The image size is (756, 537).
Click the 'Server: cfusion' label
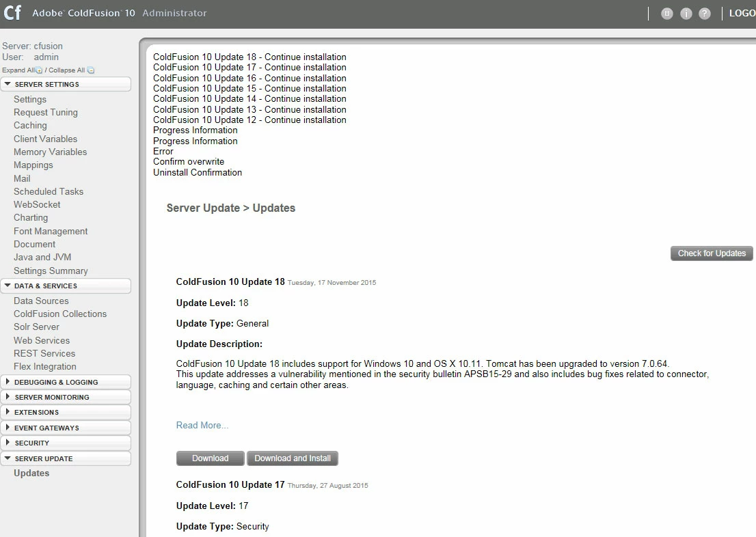tap(32, 46)
